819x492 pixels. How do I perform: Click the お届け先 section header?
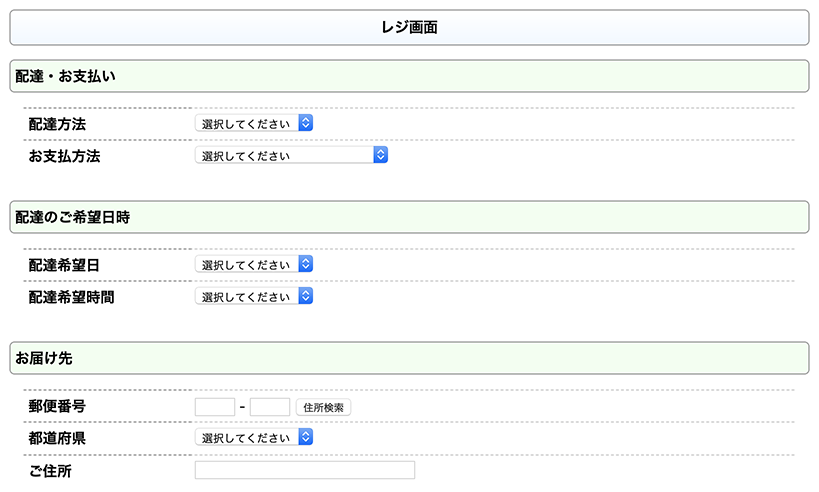(409, 358)
